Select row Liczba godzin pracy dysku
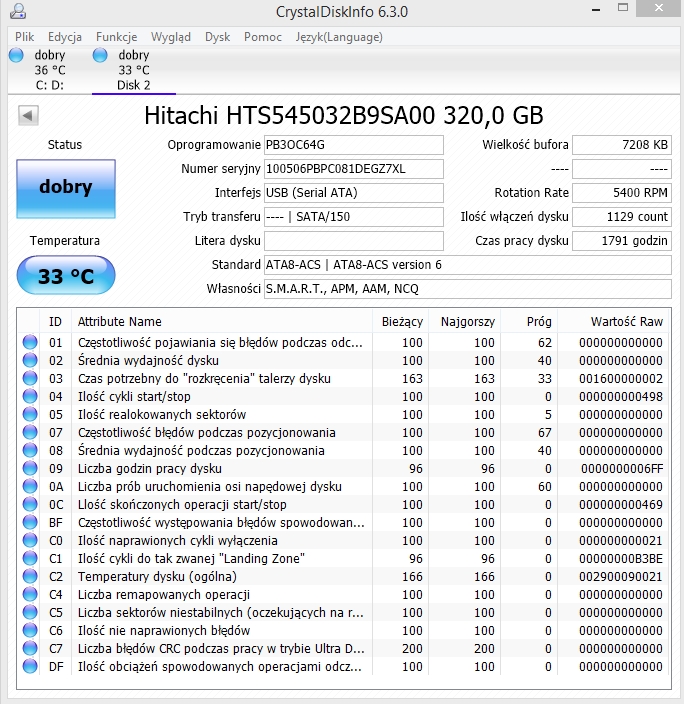 click(343, 468)
